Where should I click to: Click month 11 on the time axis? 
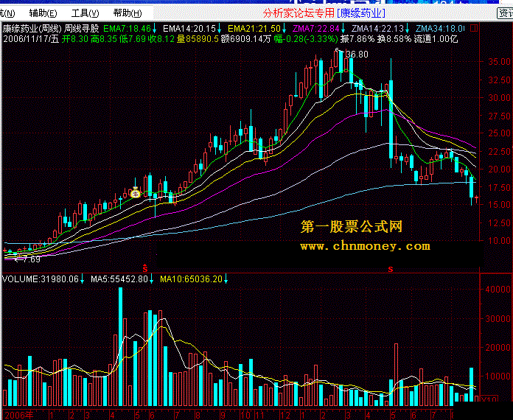259,416
